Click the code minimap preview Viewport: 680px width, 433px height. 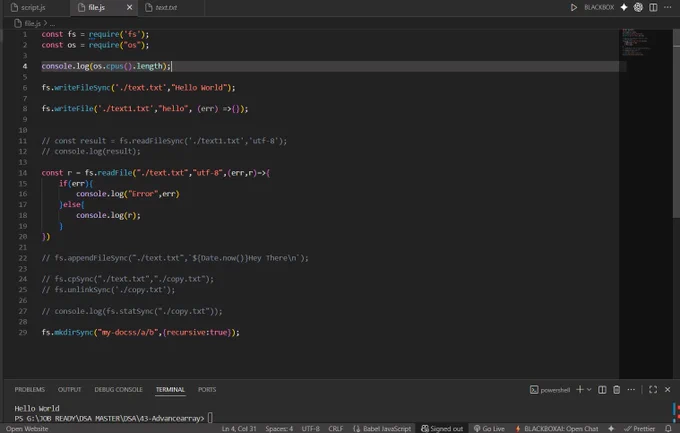pos(635,43)
